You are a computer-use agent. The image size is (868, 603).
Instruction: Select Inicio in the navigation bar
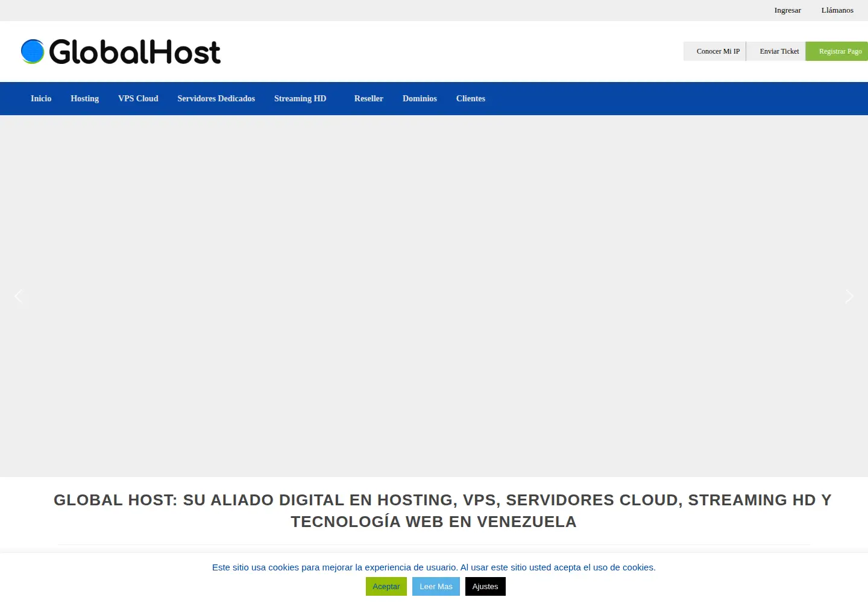(x=41, y=98)
